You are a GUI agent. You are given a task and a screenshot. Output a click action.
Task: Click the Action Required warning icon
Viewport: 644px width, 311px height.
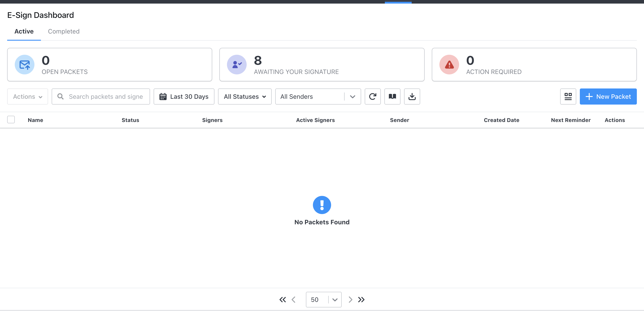click(449, 64)
